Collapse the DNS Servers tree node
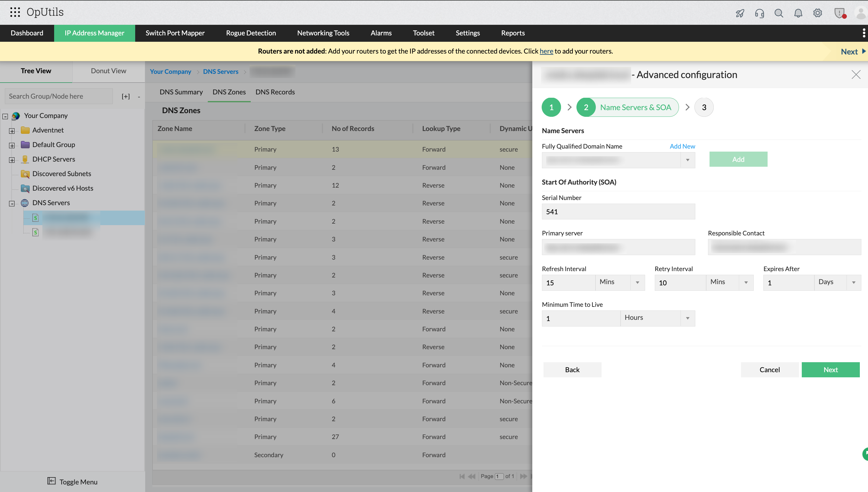 12,203
